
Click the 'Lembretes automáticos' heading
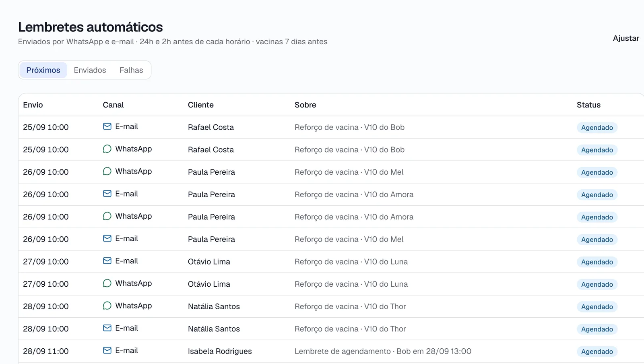(91, 27)
